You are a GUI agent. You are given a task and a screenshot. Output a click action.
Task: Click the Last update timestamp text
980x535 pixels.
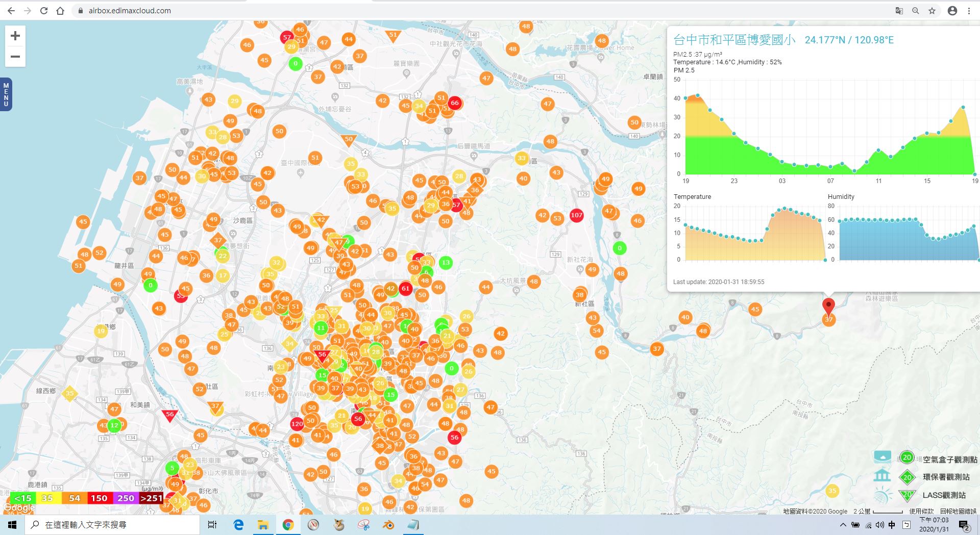[x=719, y=282]
